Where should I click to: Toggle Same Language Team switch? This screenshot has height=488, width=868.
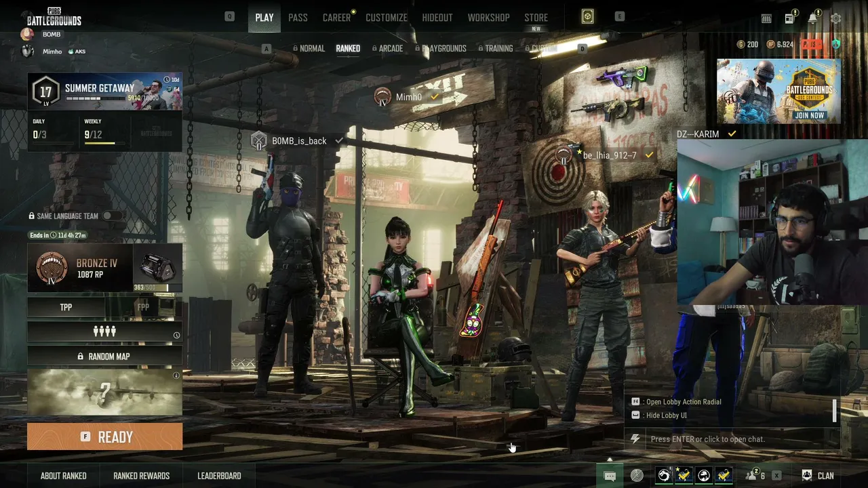112,216
